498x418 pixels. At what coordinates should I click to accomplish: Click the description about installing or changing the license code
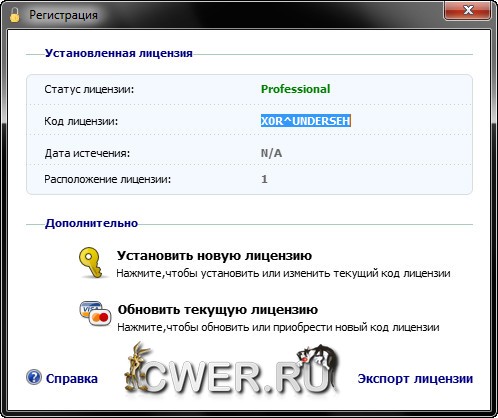[283, 274]
